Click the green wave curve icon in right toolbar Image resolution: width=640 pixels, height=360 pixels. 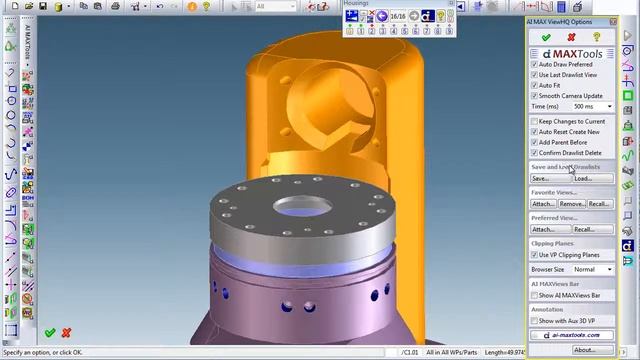628,156
